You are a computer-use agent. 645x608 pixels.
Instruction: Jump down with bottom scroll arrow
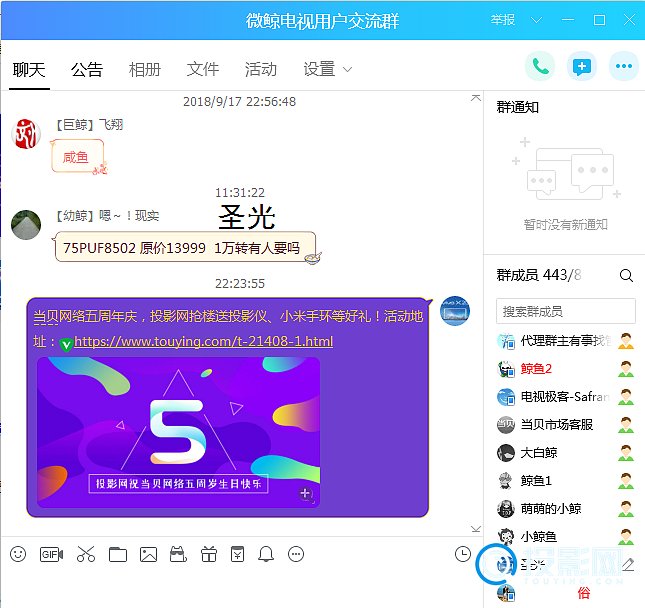(x=476, y=529)
